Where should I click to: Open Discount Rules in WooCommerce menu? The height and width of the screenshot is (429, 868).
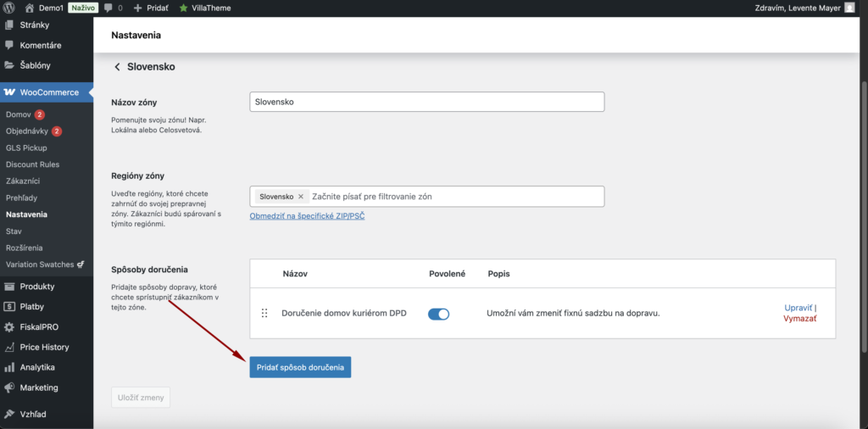32,164
